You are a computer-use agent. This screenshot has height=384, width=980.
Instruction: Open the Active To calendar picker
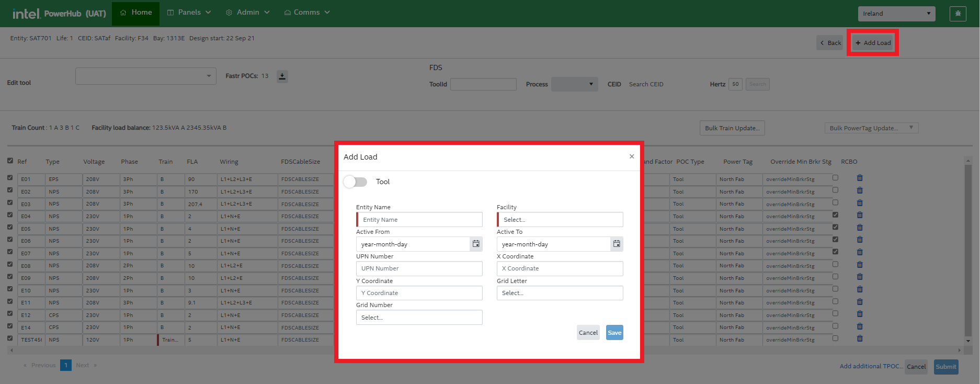[617, 244]
